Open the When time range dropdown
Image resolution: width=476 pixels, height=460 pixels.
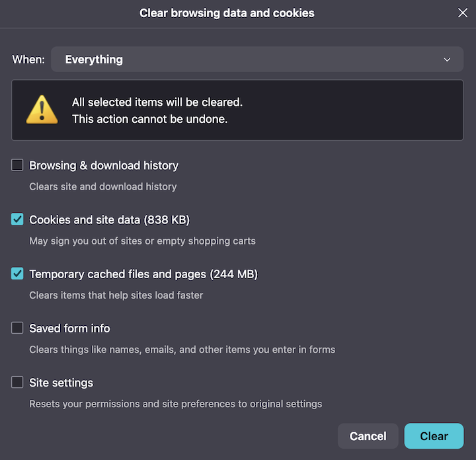tap(257, 59)
